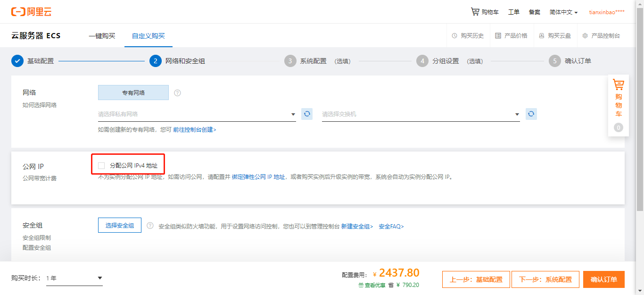Open 前往控制台创建 link
The height and width of the screenshot is (295, 644).
pyautogui.click(x=195, y=129)
